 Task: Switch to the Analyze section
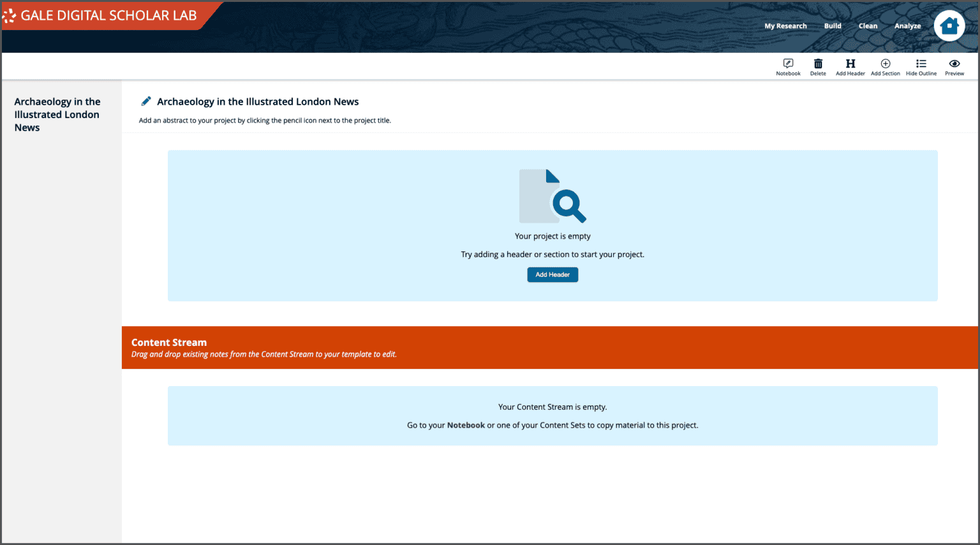[x=907, y=26]
